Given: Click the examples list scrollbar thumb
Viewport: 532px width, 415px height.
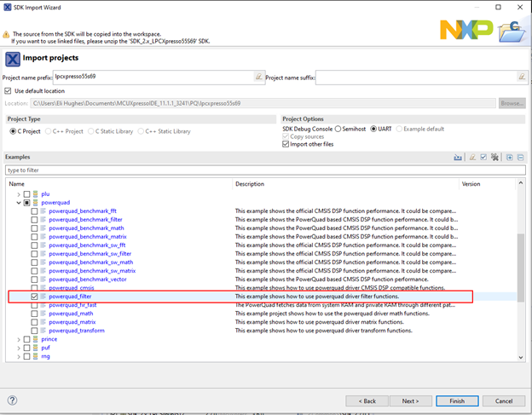Looking at the screenshot, I should coord(520,268).
